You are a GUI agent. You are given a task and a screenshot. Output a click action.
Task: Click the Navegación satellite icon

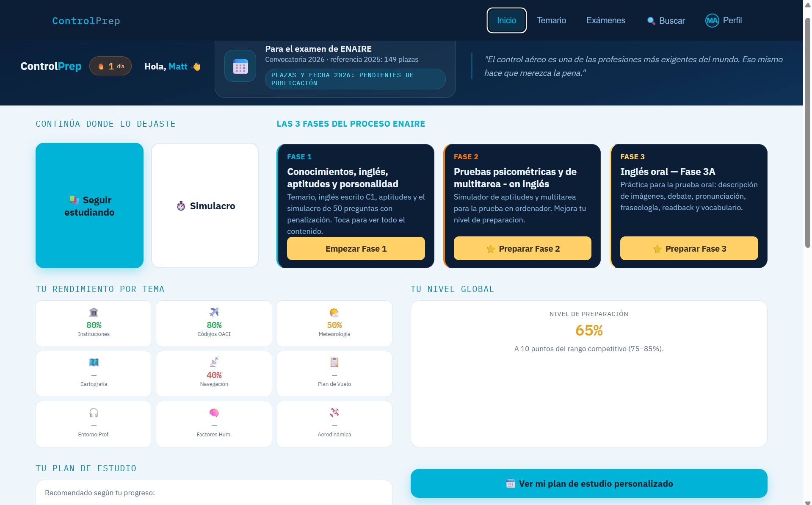[x=214, y=362]
